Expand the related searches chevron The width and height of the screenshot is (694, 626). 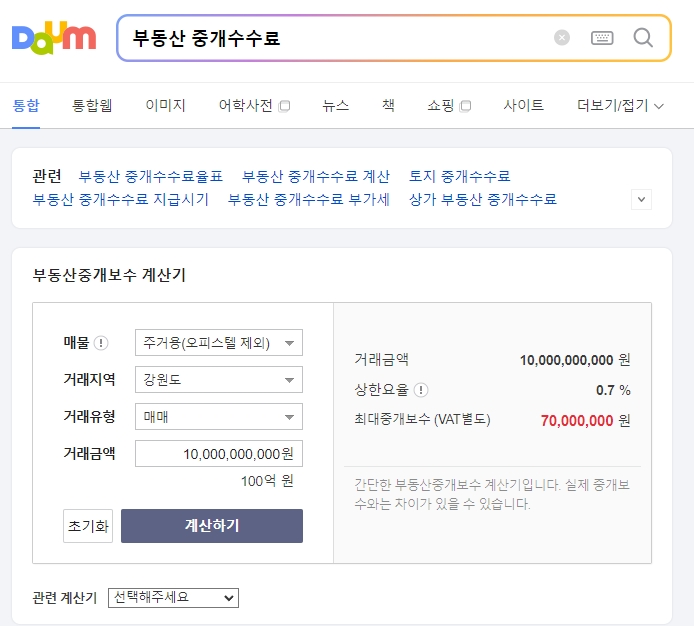641,199
